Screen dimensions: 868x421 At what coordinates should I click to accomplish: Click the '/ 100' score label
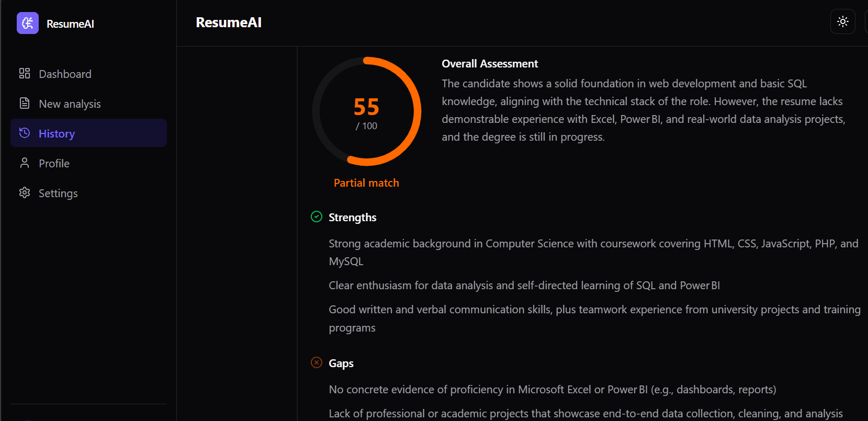[366, 126]
